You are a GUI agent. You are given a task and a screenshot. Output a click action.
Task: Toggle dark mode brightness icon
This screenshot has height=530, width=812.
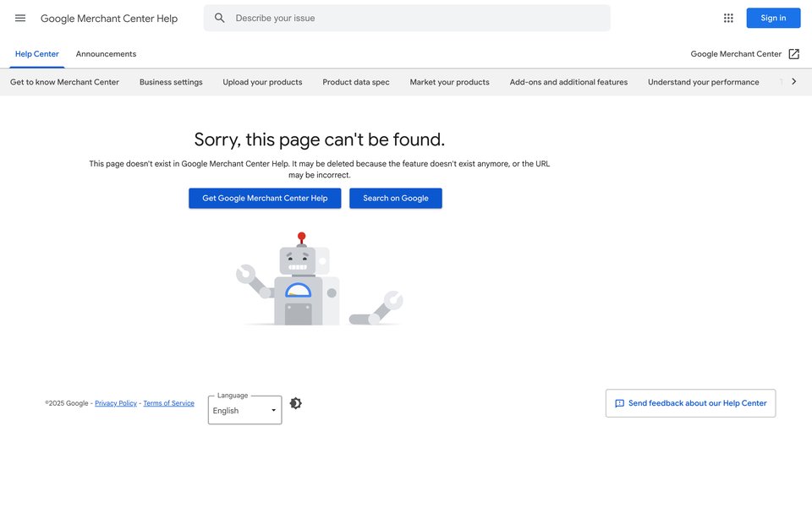295,403
